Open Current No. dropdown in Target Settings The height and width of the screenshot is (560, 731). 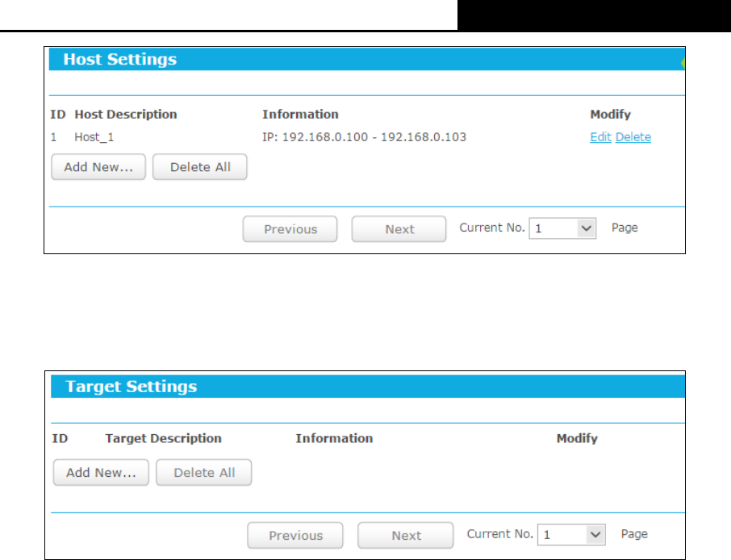point(571,534)
